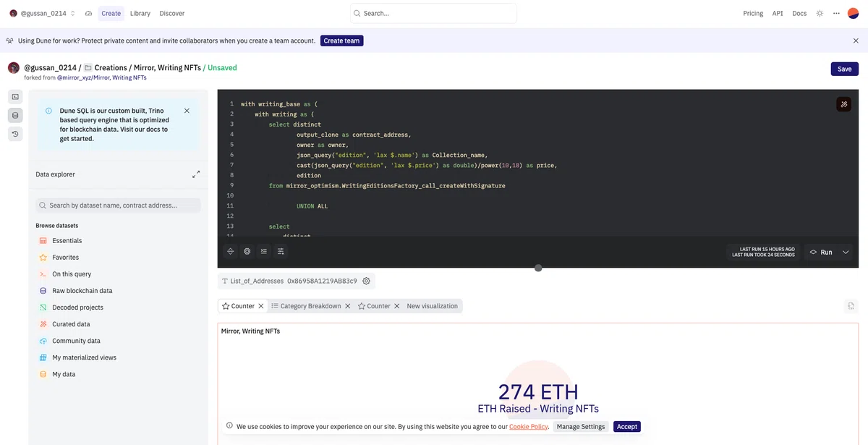Switch to Category Breakdown tab
The image size is (868, 445).
click(x=306, y=306)
